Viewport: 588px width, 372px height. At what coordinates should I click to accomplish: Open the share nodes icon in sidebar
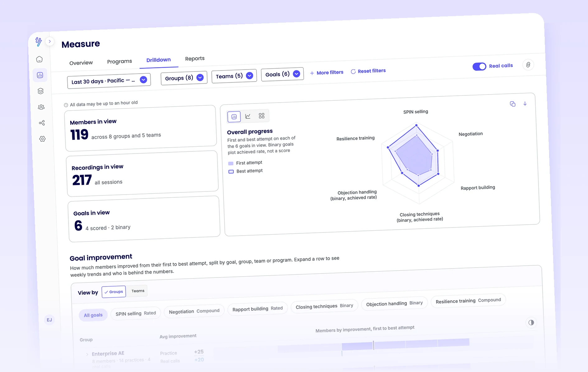click(x=42, y=123)
